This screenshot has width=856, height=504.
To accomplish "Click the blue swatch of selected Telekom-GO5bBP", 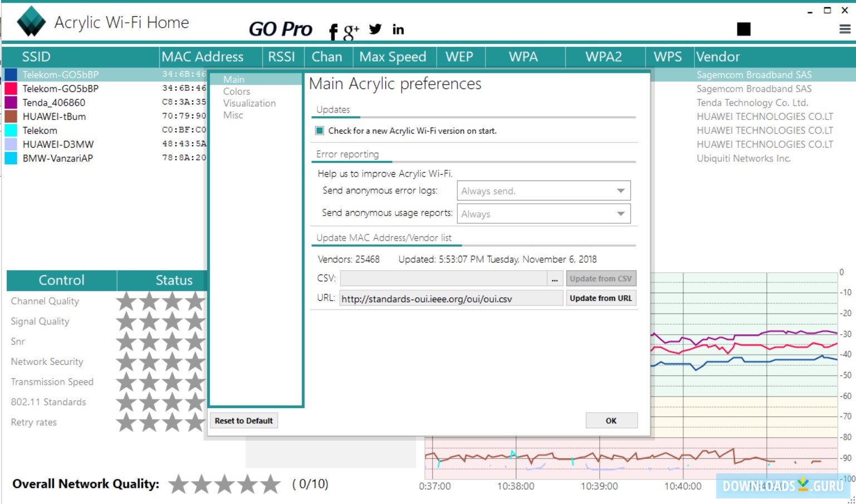I will coord(11,75).
